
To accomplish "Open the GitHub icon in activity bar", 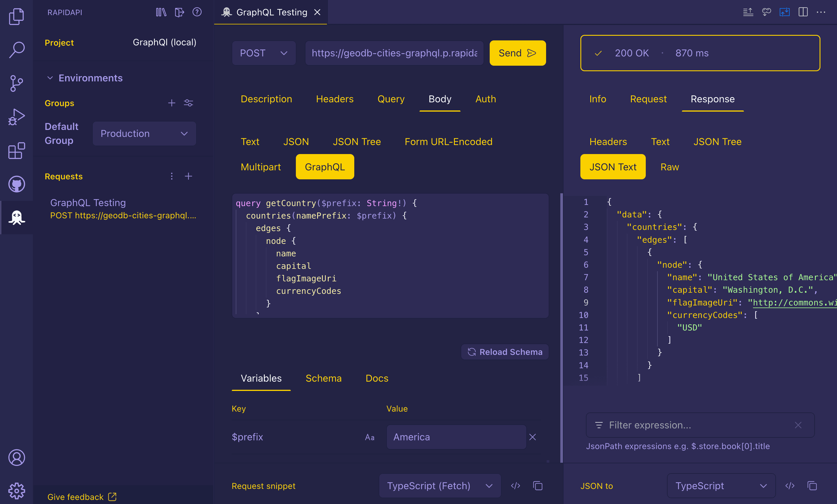I will [16, 184].
